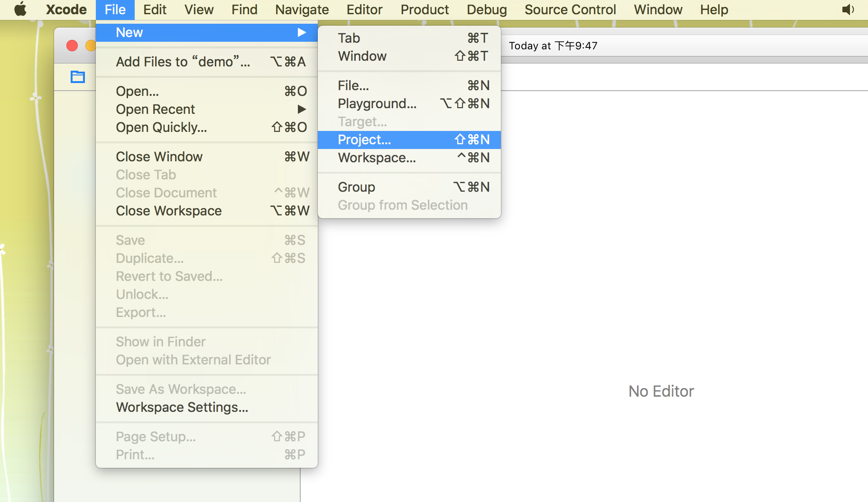Create a new Tab
The height and width of the screenshot is (502, 868).
click(409, 38)
